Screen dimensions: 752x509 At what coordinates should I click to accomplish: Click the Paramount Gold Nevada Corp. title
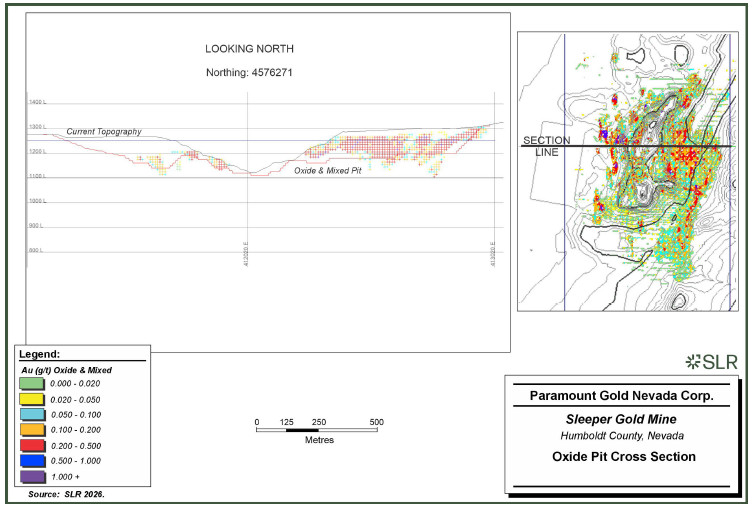pyautogui.click(x=622, y=396)
